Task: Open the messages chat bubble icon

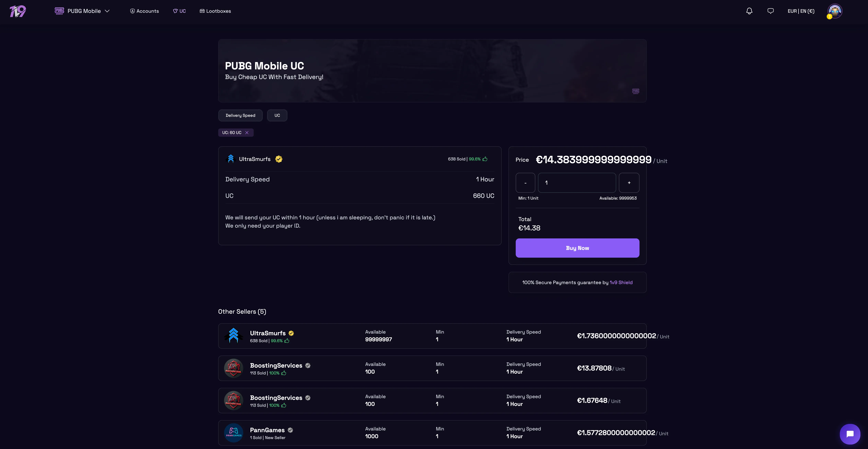Action: click(770, 11)
